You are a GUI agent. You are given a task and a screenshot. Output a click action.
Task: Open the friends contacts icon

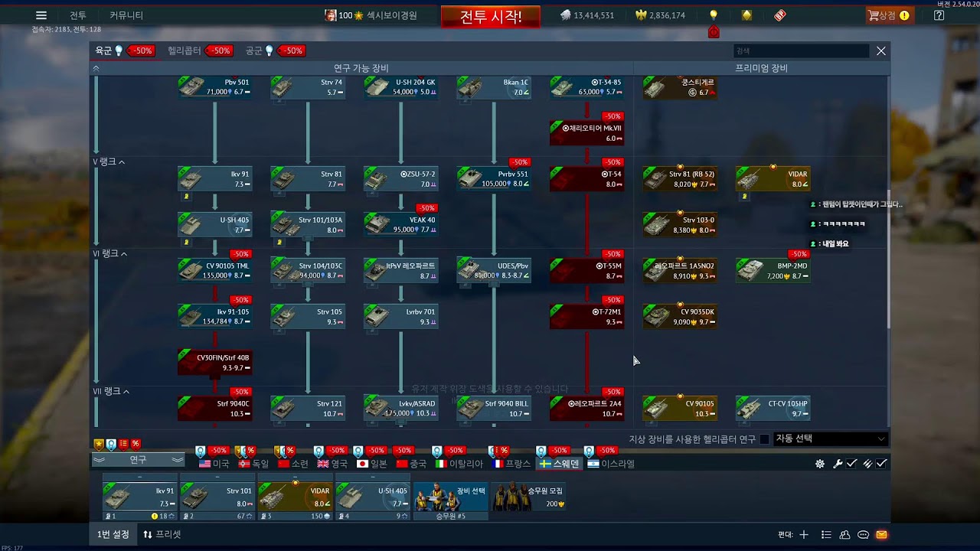point(844,535)
